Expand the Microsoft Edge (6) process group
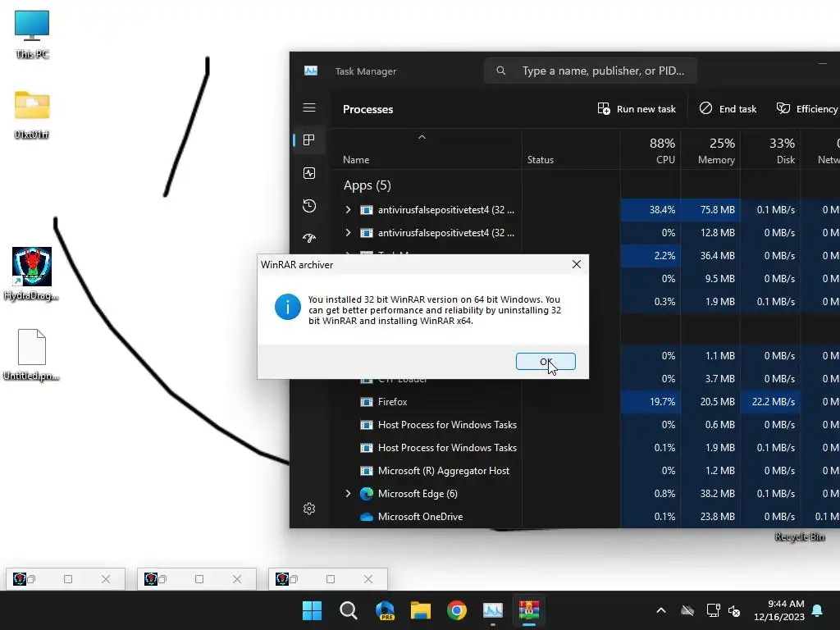This screenshot has width=840, height=630. (x=348, y=493)
